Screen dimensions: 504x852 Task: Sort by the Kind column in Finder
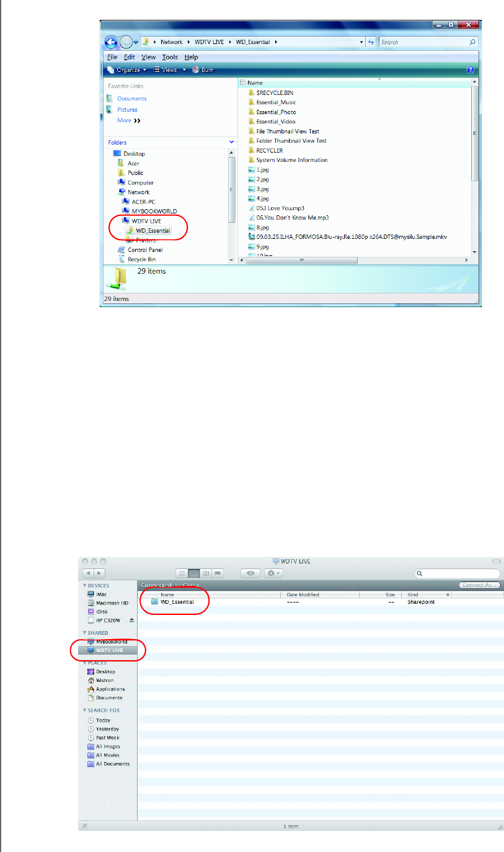coord(428,594)
